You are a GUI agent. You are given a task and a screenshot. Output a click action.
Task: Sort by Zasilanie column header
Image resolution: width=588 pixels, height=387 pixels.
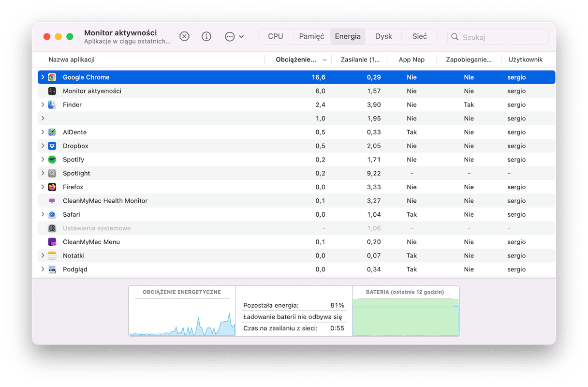(x=360, y=60)
